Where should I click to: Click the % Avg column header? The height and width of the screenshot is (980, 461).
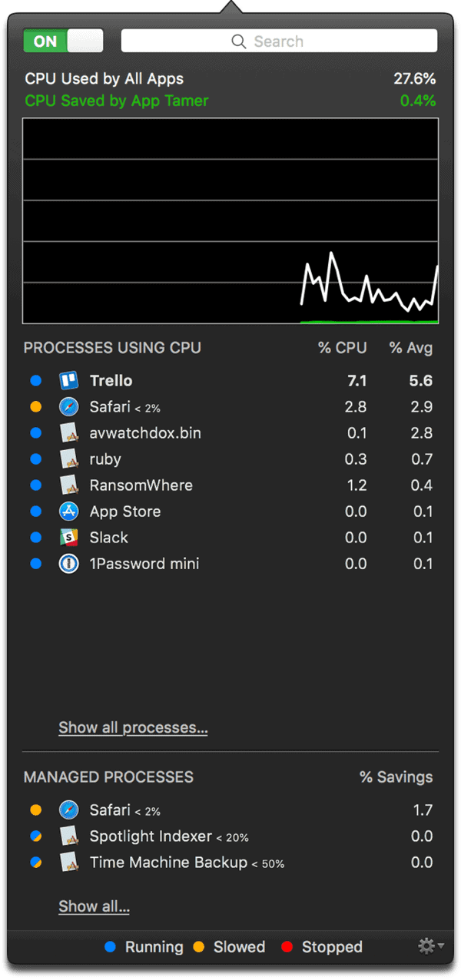410,348
